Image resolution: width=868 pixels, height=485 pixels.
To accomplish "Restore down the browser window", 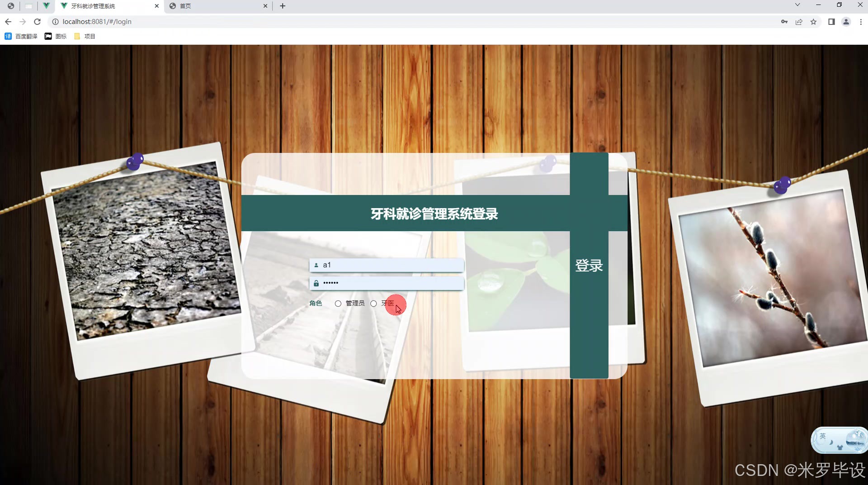I will point(839,5).
